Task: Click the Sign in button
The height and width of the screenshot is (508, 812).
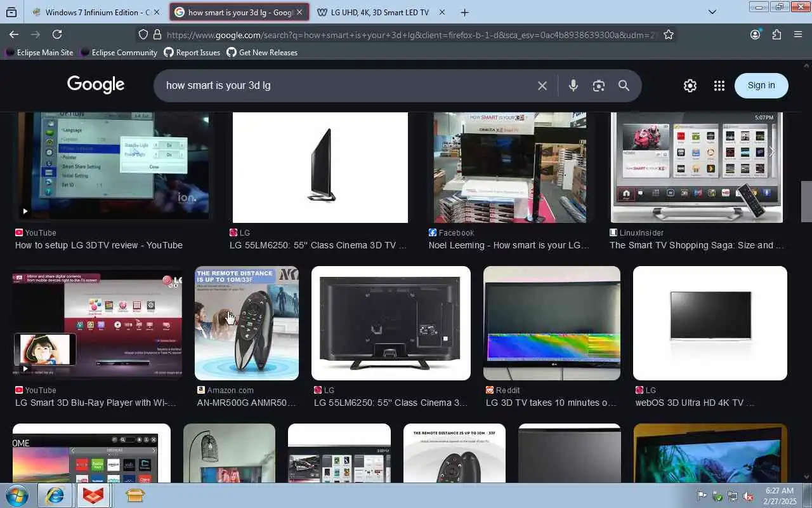Action: click(761, 86)
